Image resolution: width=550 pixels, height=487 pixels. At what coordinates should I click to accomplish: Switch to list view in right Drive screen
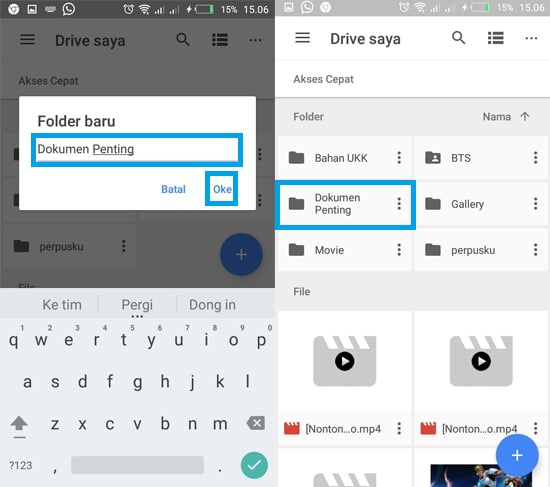click(x=496, y=38)
